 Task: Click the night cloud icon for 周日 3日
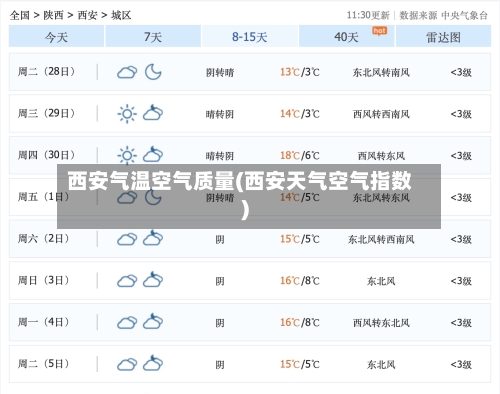[153, 279]
